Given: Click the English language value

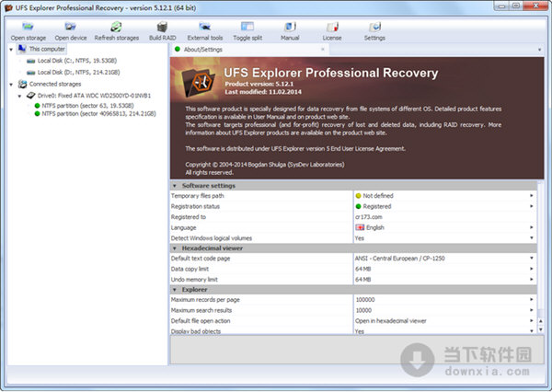Looking at the screenshot, I should pyautogui.click(x=375, y=227).
